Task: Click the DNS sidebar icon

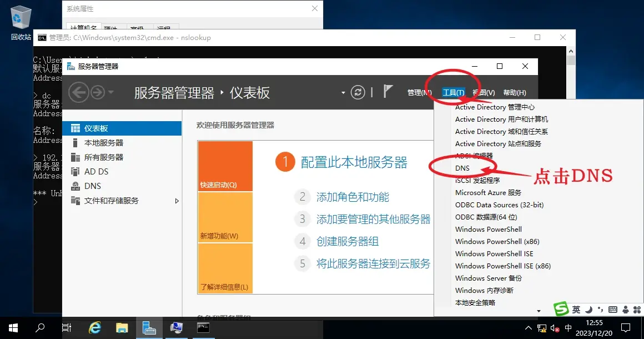Action: pyautogui.click(x=75, y=186)
